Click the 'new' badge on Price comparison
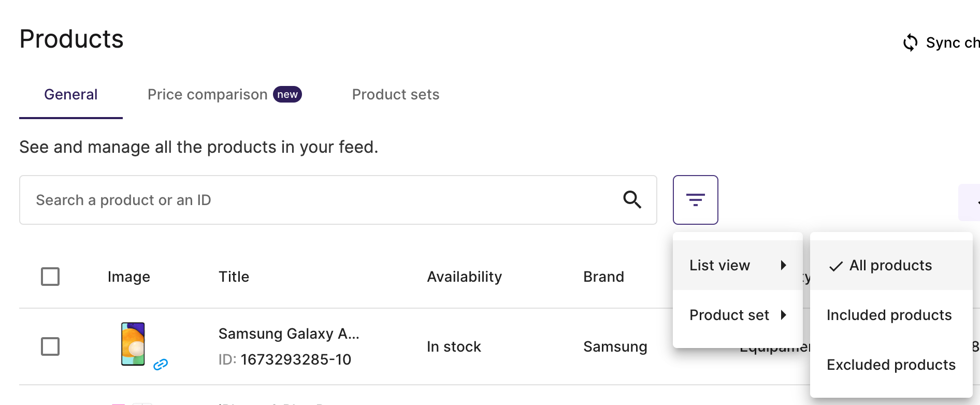This screenshot has height=405, width=980. [287, 94]
